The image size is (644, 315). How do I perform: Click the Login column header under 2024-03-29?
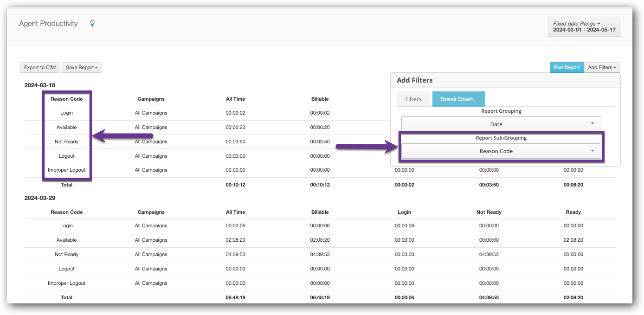tap(404, 212)
